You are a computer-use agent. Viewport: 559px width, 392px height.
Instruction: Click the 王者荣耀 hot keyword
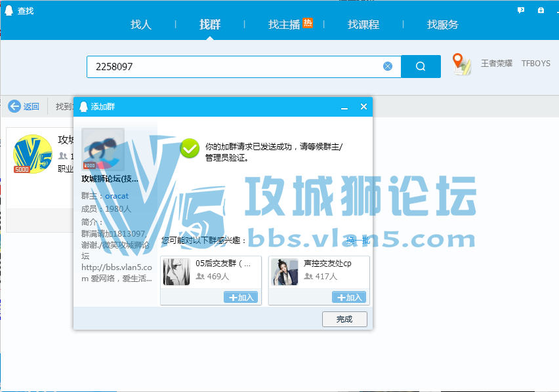coord(496,64)
